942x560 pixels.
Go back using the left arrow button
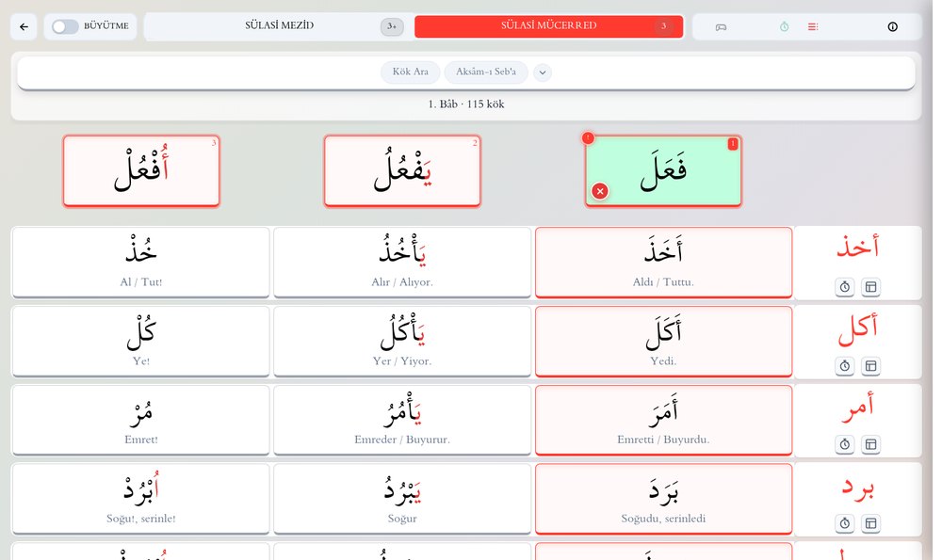pyautogui.click(x=24, y=26)
